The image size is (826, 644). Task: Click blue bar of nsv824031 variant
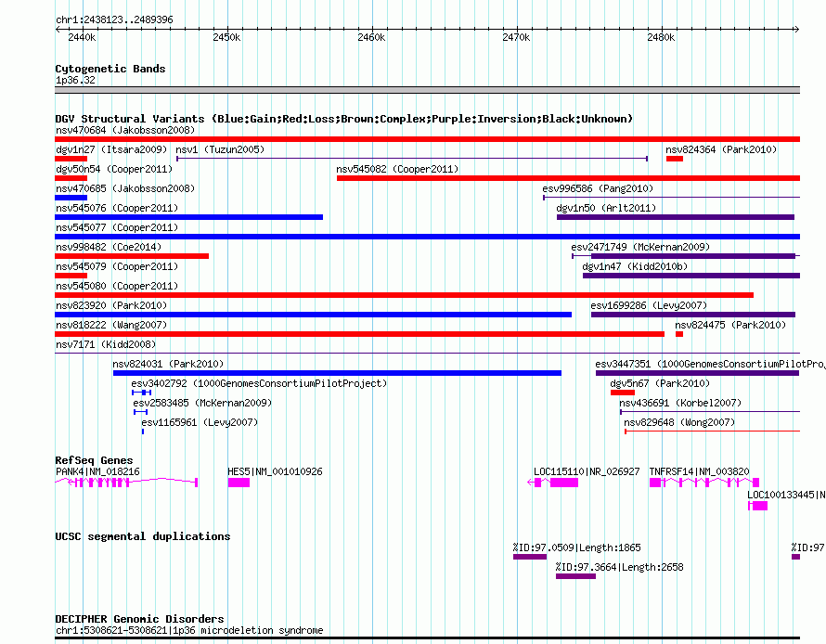337,373
